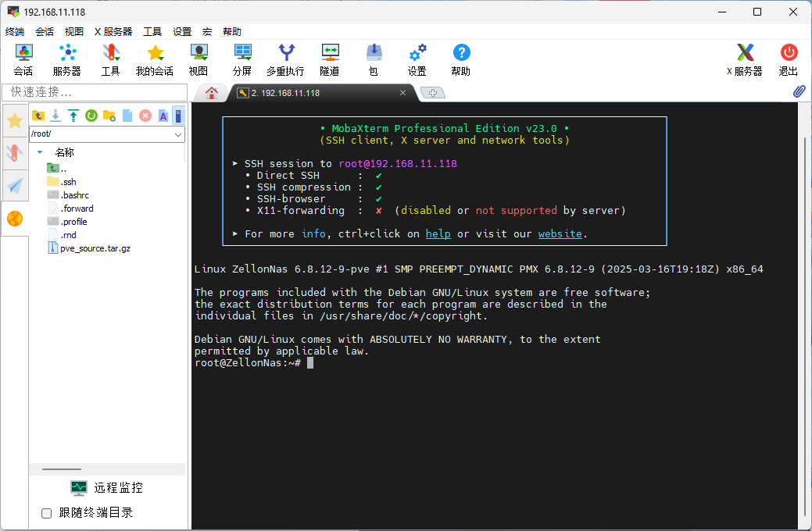Open the 工具 menu in the menu bar
The height and width of the screenshot is (531, 812).
[152, 31]
